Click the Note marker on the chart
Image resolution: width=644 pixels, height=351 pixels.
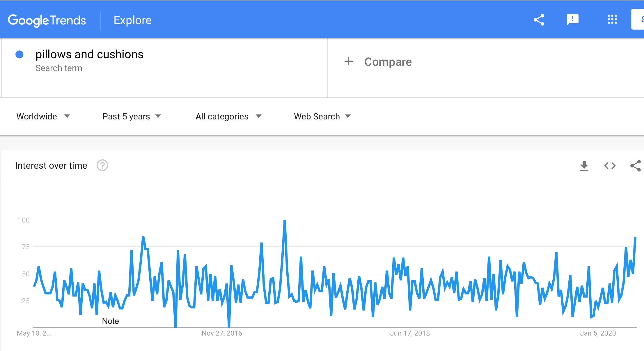pos(111,321)
